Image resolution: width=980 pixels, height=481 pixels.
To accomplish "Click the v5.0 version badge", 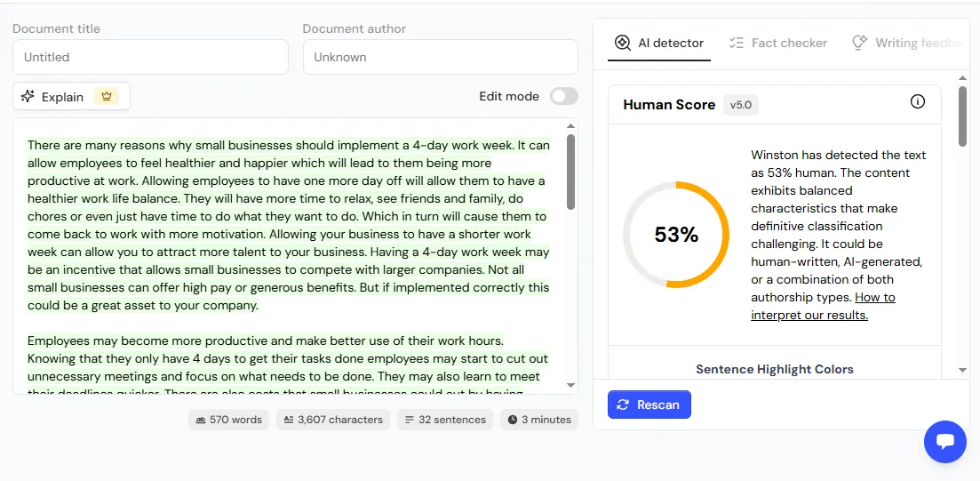I will 741,105.
